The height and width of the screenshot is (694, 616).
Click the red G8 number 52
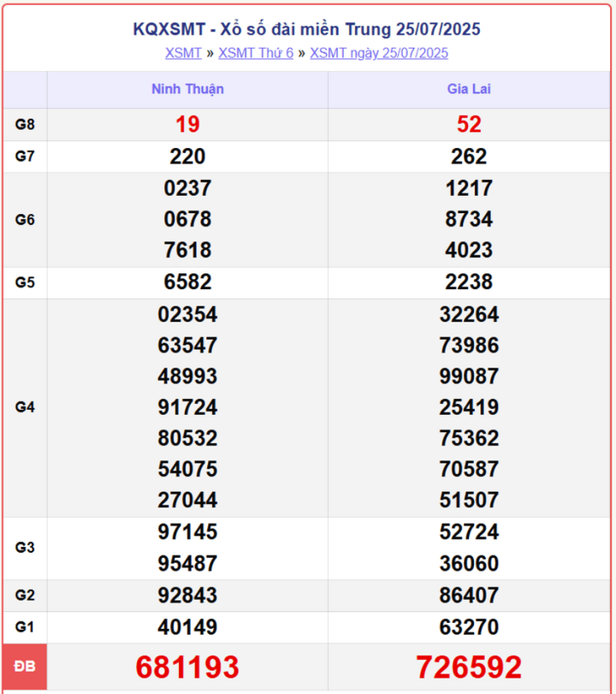coord(469,124)
